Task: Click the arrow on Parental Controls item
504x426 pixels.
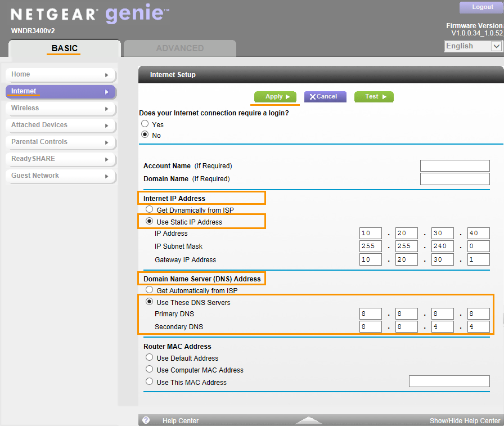Action: click(x=107, y=142)
